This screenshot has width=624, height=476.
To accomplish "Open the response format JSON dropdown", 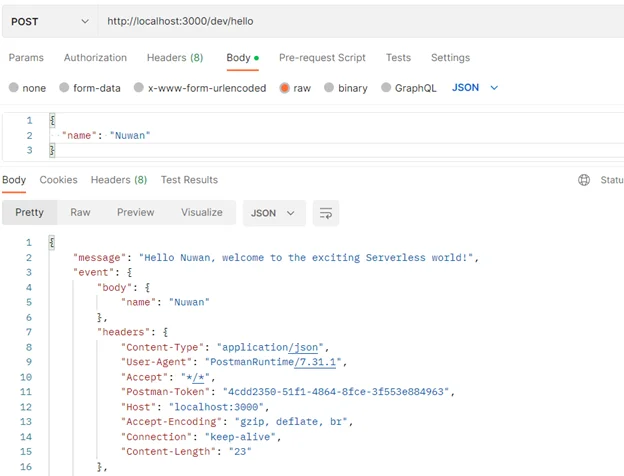I will click(274, 213).
